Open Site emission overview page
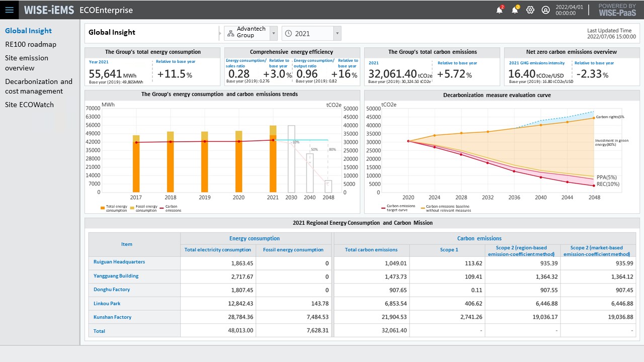 pos(27,63)
